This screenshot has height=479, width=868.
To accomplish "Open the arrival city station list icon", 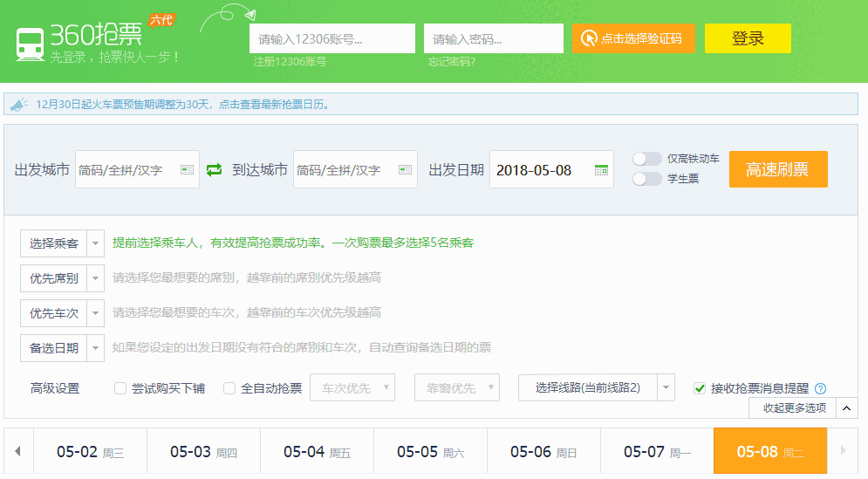I will click(x=406, y=170).
